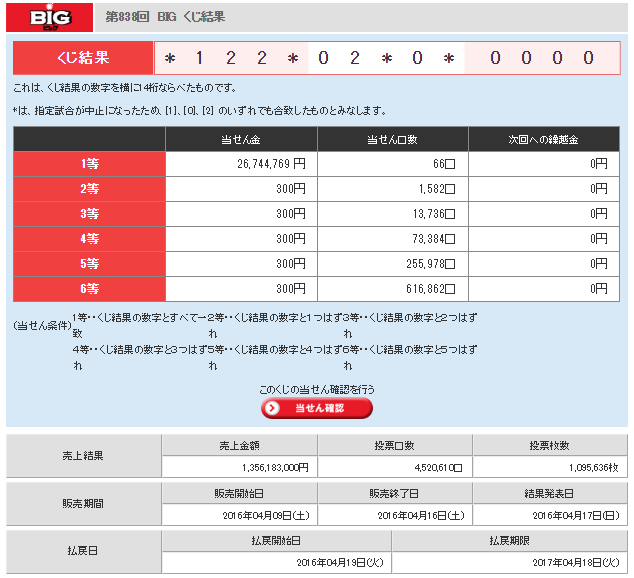Click the 販売期間 section label
Screen dimensions: 634x578
(x=83, y=504)
